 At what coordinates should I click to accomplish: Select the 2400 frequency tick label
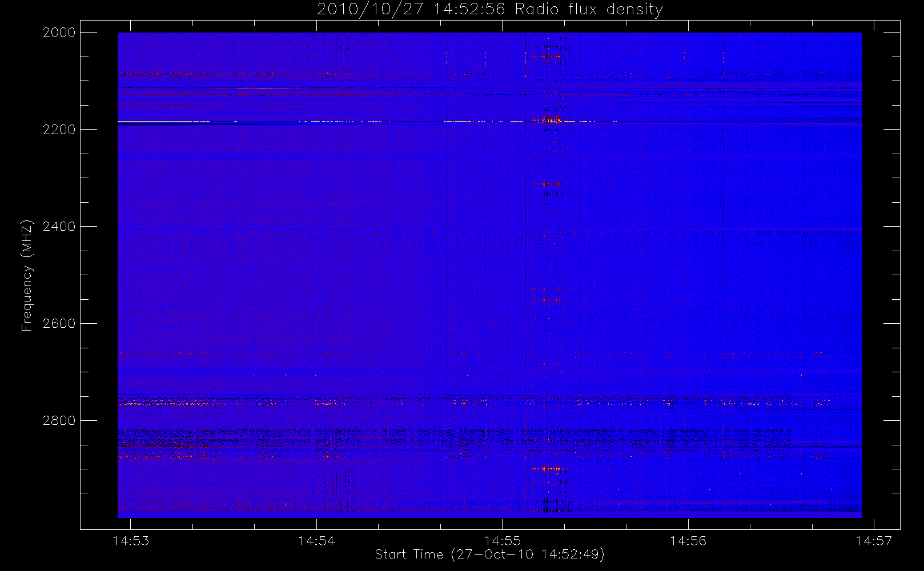tap(59, 227)
